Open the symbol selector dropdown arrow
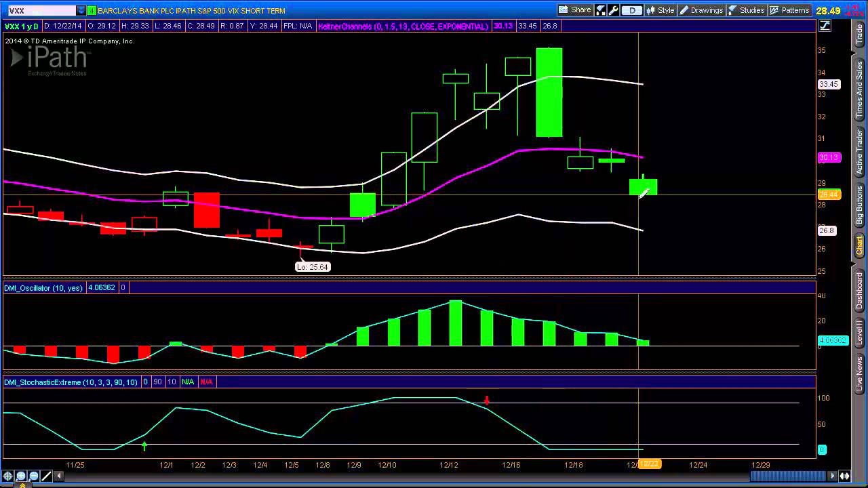The image size is (868, 488). pos(81,10)
